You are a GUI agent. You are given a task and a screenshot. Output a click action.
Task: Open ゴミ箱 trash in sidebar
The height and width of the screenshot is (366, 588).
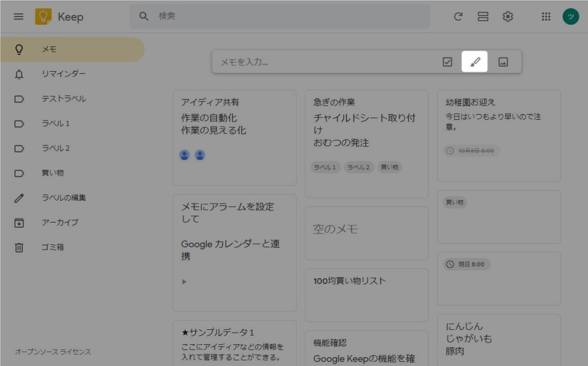[53, 247]
